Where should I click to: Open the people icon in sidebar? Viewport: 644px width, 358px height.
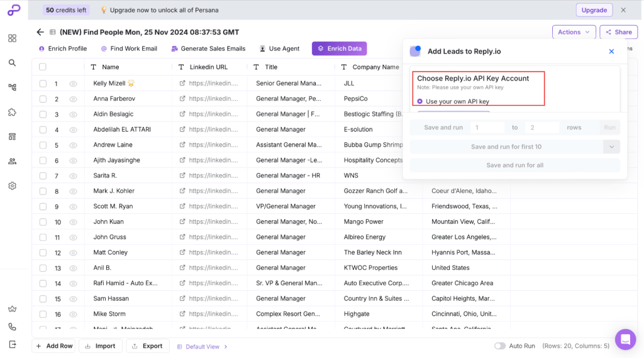pyautogui.click(x=13, y=161)
